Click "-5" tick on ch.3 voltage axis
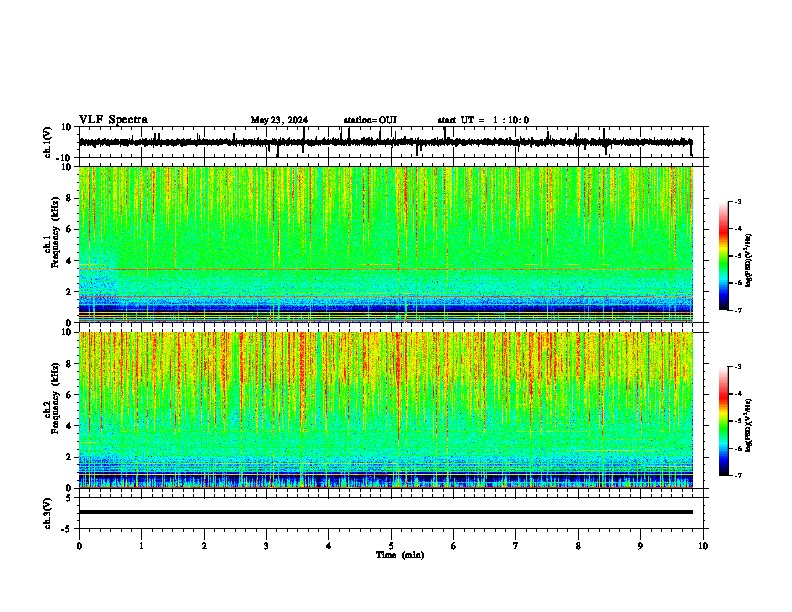 click(67, 529)
